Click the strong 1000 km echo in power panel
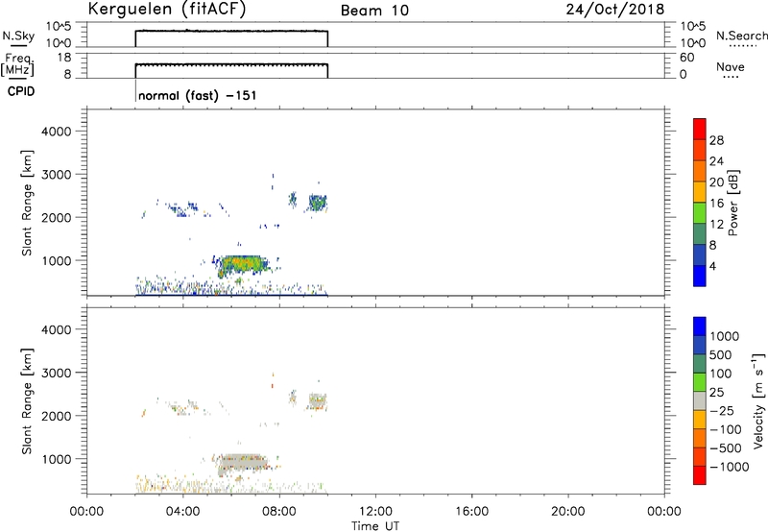This screenshot has height=532, width=768. coord(243,264)
